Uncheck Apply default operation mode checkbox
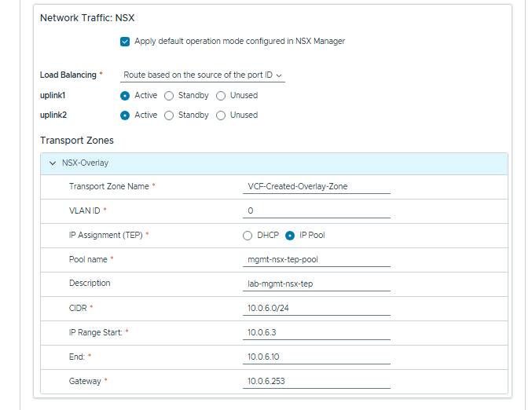532x410 pixels. tap(125, 41)
